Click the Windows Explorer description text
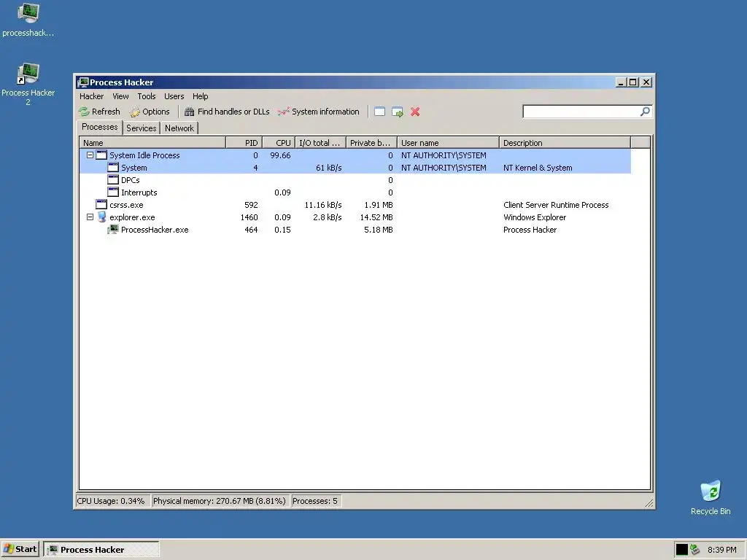This screenshot has height=560, width=747. point(535,217)
